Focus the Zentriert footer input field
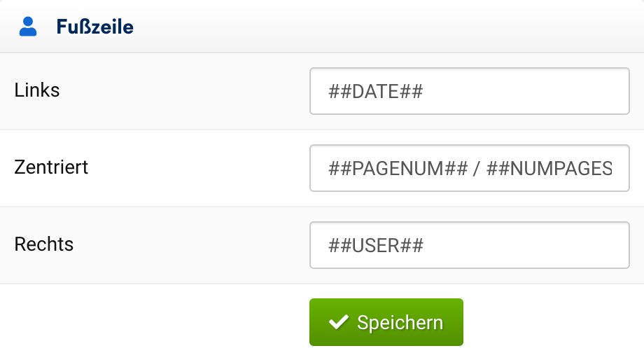The height and width of the screenshot is (360, 644). click(x=469, y=168)
